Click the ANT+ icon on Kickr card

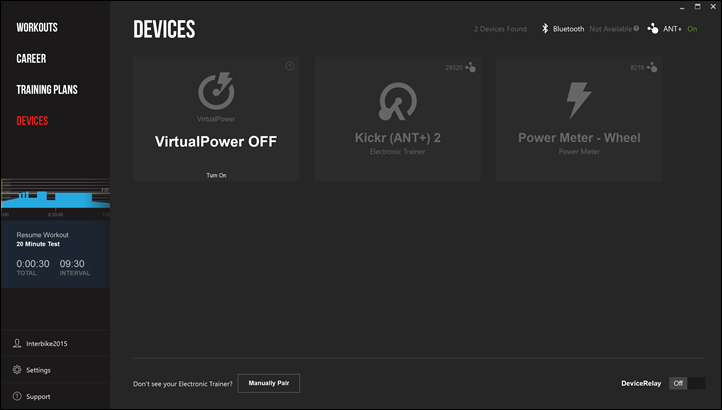click(x=471, y=67)
